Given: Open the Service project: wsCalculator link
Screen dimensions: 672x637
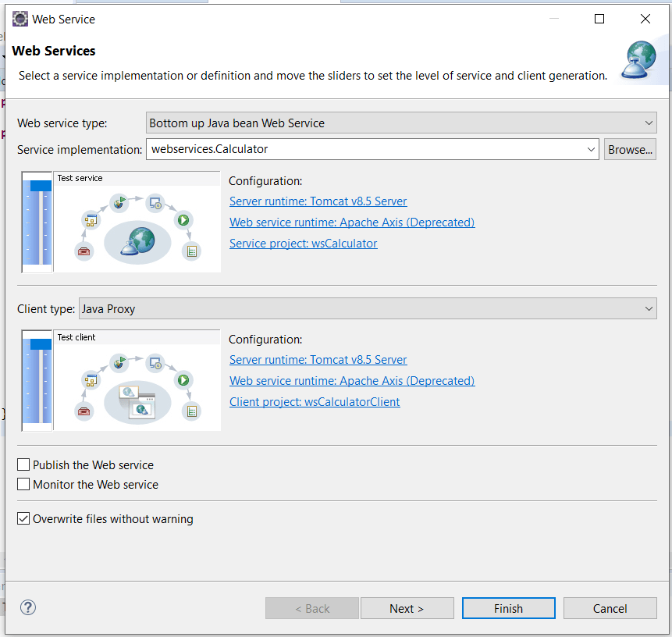Looking at the screenshot, I should pyautogui.click(x=303, y=244).
